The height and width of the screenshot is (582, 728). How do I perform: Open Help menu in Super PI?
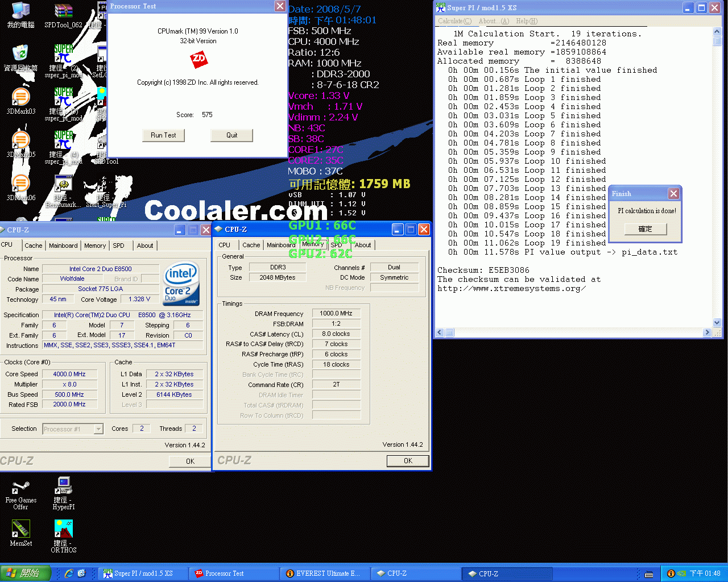click(527, 21)
